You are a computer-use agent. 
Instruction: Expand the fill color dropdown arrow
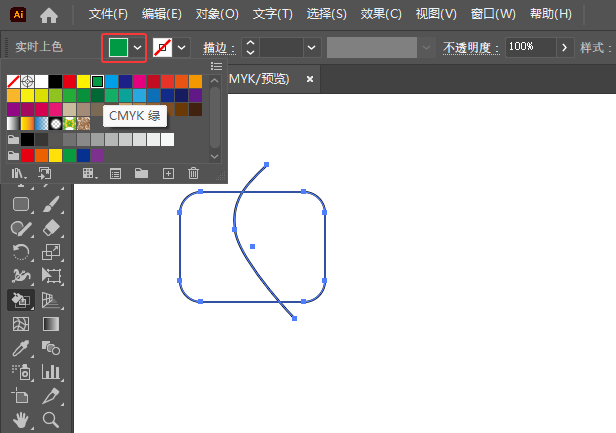click(x=138, y=48)
